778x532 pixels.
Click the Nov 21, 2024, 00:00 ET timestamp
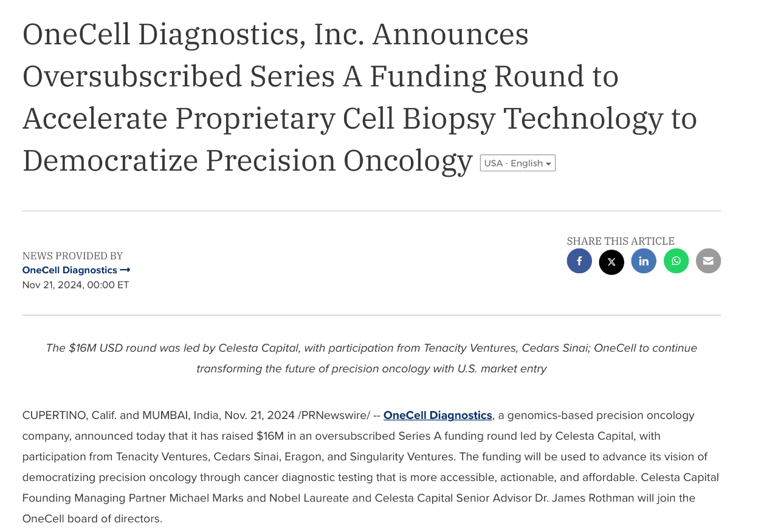pyautogui.click(x=75, y=285)
